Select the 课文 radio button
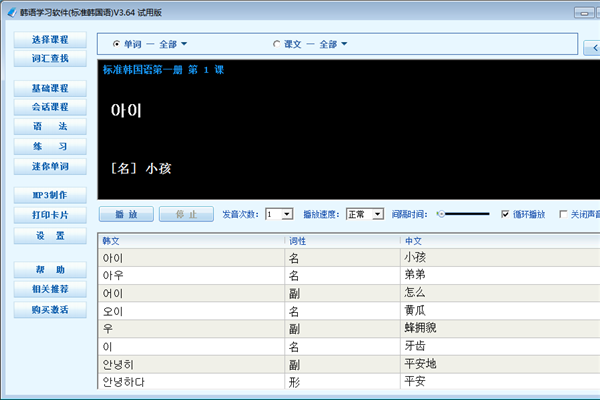 [276, 44]
